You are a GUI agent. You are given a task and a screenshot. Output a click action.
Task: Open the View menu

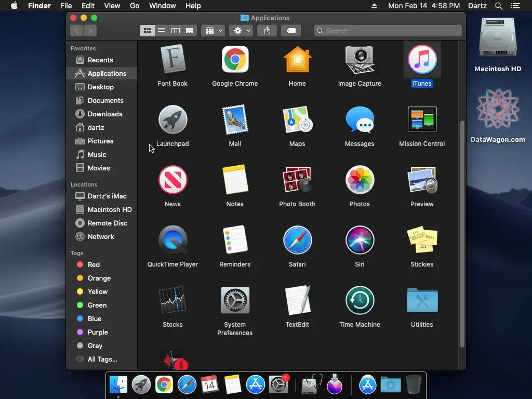pos(112,6)
